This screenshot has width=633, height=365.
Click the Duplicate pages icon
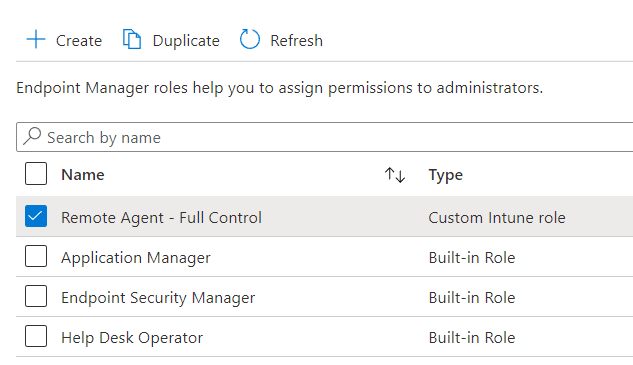[x=132, y=40]
